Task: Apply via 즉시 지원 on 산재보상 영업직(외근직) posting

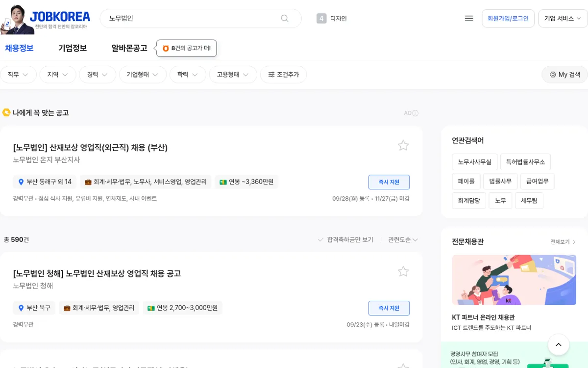Action: [x=389, y=182]
